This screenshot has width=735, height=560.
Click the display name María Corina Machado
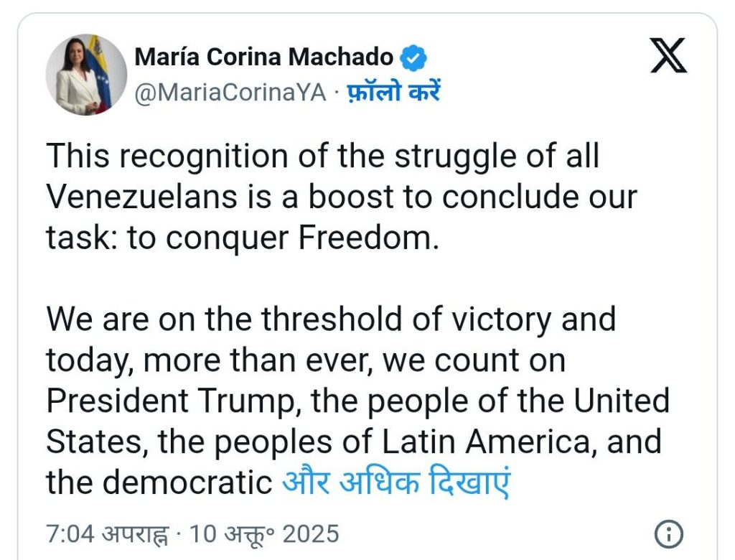[264, 57]
